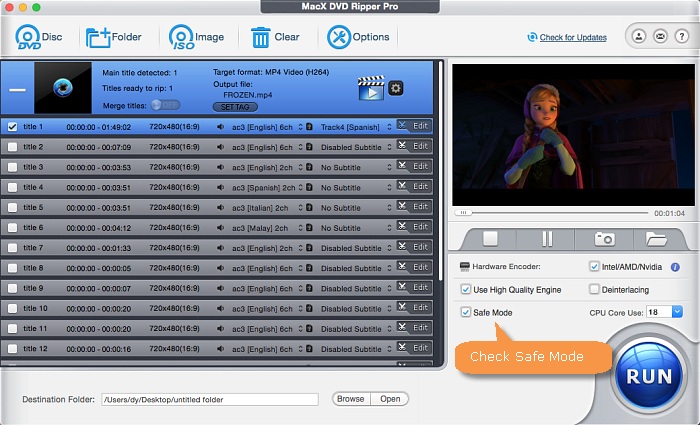This screenshot has height=425, width=700.
Task: Load a DVD with the Disc button
Action: (x=38, y=37)
